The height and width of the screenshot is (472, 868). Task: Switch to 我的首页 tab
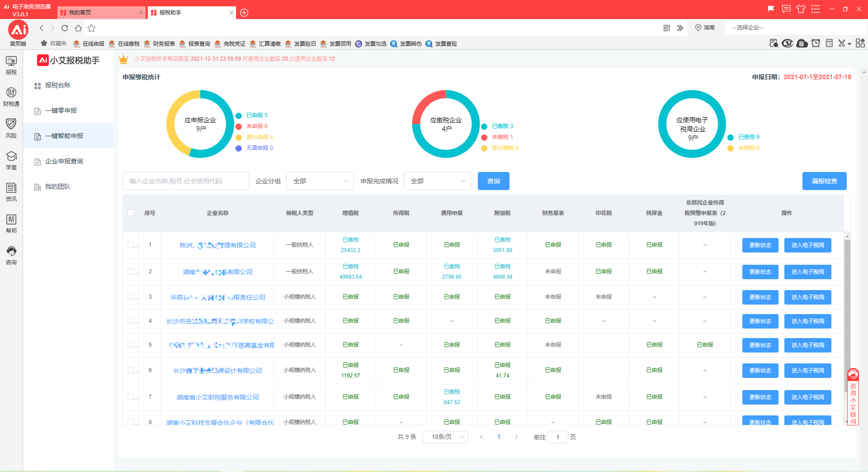(x=102, y=13)
